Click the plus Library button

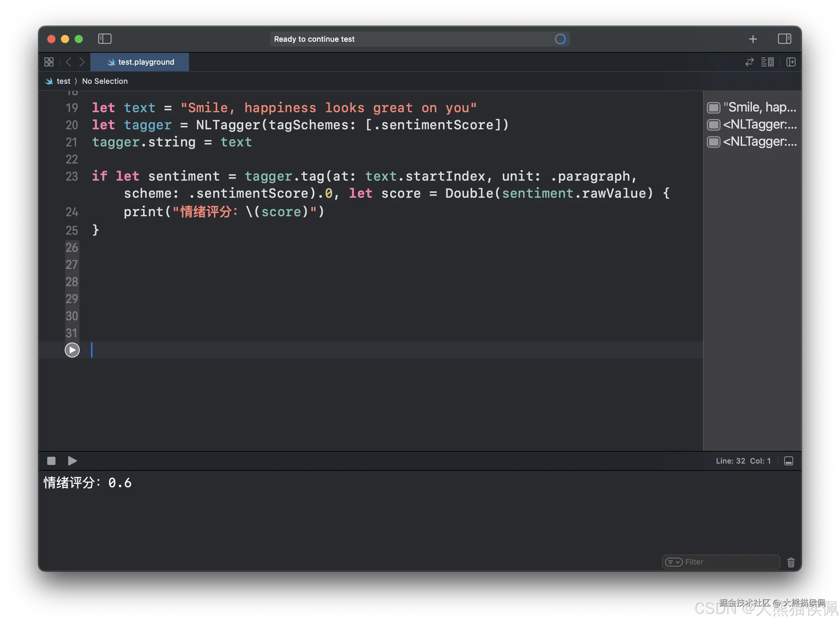[753, 39]
